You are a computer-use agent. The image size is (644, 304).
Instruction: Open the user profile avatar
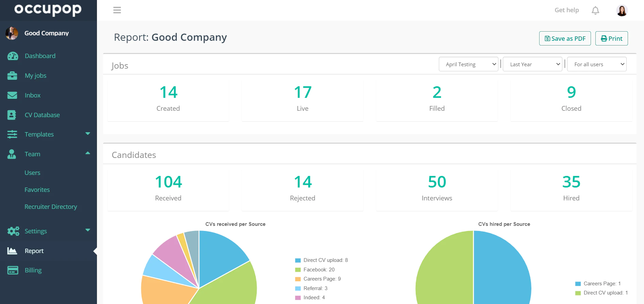pos(622,11)
